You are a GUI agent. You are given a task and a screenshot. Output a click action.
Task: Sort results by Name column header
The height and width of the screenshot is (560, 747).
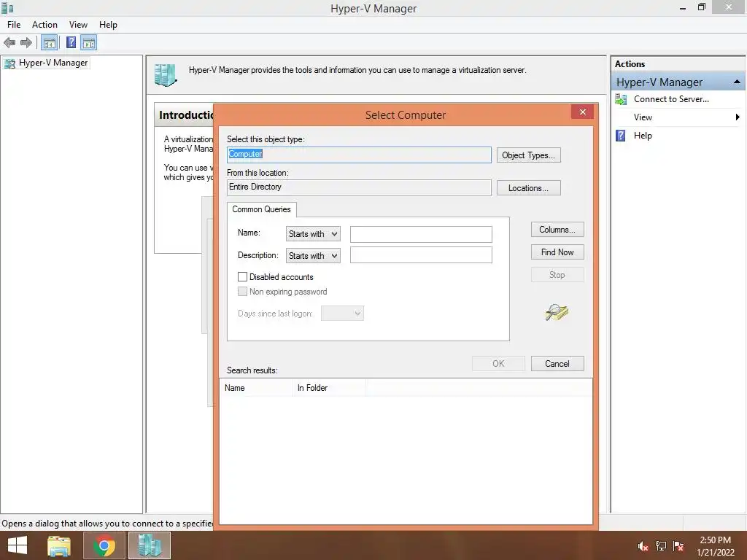(x=256, y=388)
